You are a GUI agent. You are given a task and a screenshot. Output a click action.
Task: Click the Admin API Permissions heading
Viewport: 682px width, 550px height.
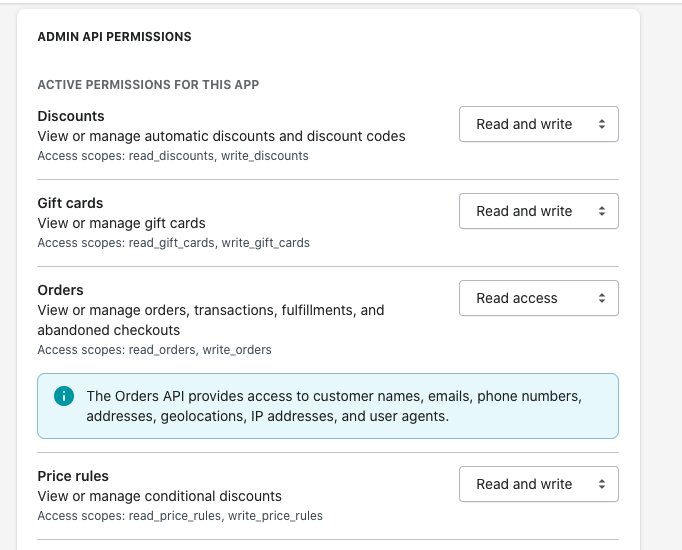pyautogui.click(x=114, y=37)
